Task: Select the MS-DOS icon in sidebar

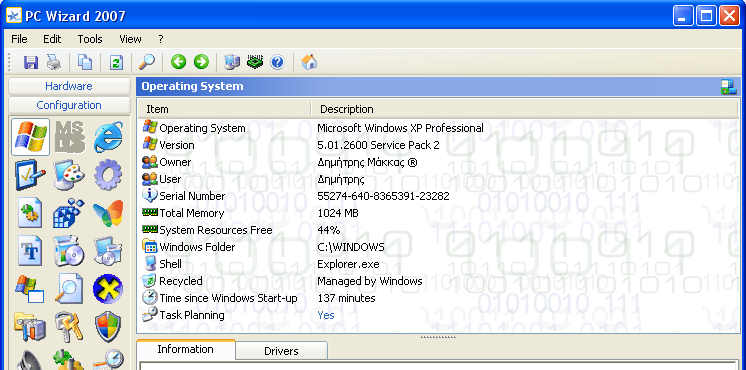Action: pos(70,137)
